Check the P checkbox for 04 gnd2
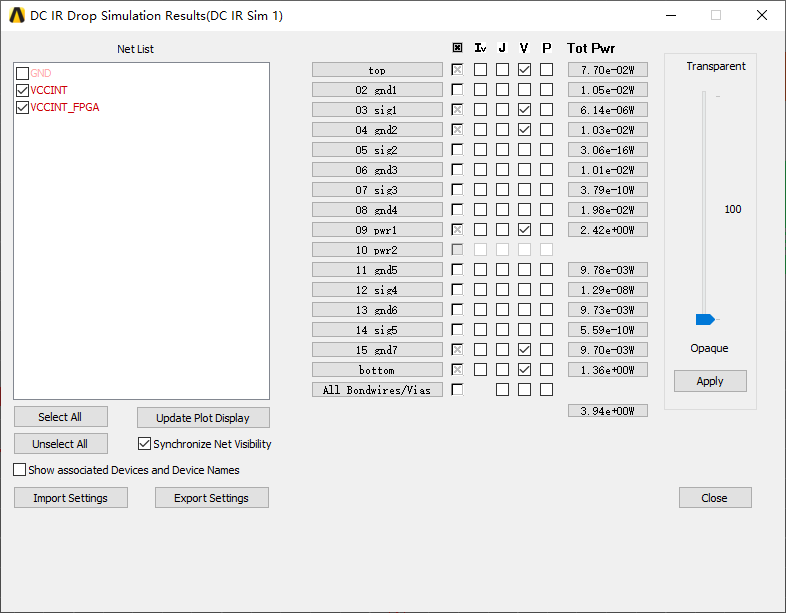786x613 pixels. click(x=546, y=129)
